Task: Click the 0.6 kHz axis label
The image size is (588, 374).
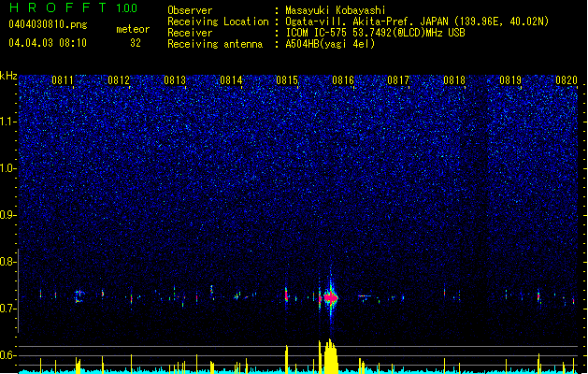Action: click(x=7, y=355)
